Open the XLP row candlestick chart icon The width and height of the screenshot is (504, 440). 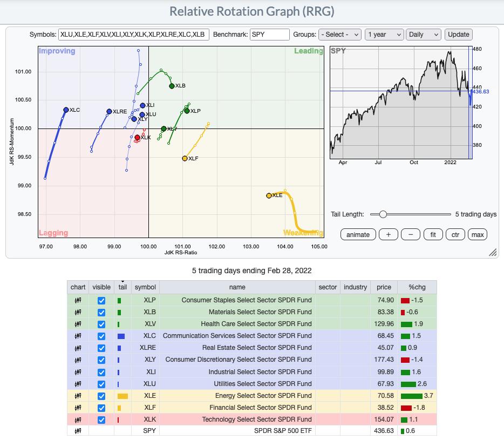pos(78,300)
